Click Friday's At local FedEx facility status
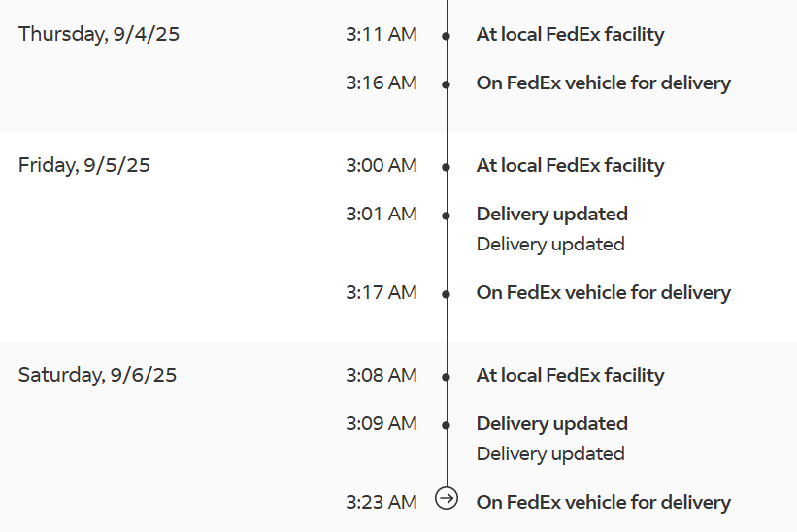 coord(570,166)
